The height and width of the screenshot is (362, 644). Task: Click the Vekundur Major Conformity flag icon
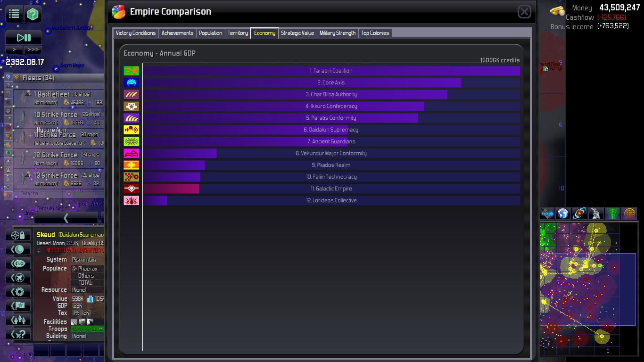(x=132, y=153)
